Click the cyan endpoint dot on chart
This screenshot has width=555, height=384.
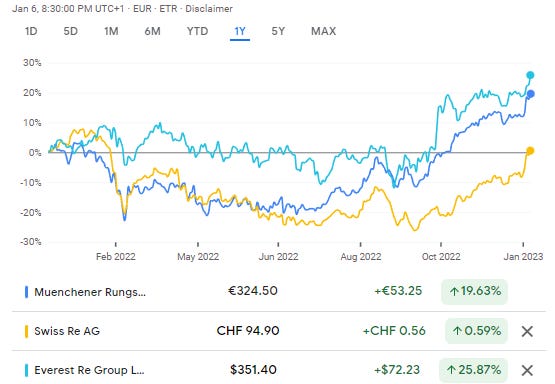530,75
